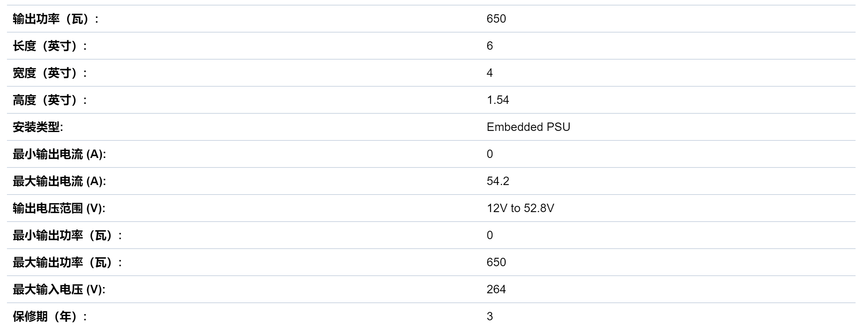Click the 最小输出电流 (A) label
The image size is (868, 328).
tap(59, 154)
